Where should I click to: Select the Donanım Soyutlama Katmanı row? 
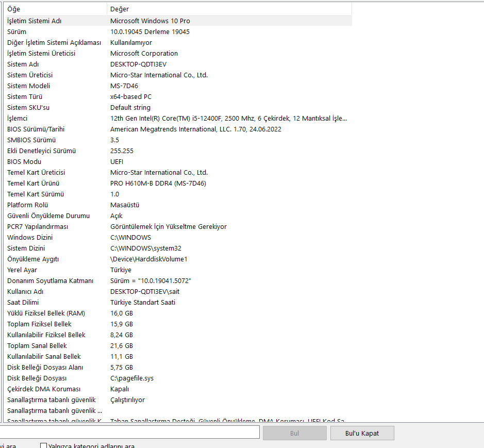[x=179, y=280]
